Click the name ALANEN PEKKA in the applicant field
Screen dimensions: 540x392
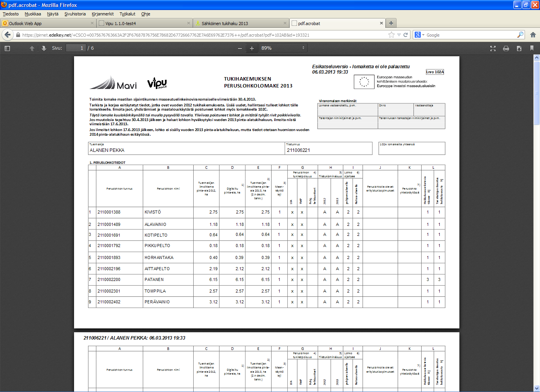click(x=107, y=150)
